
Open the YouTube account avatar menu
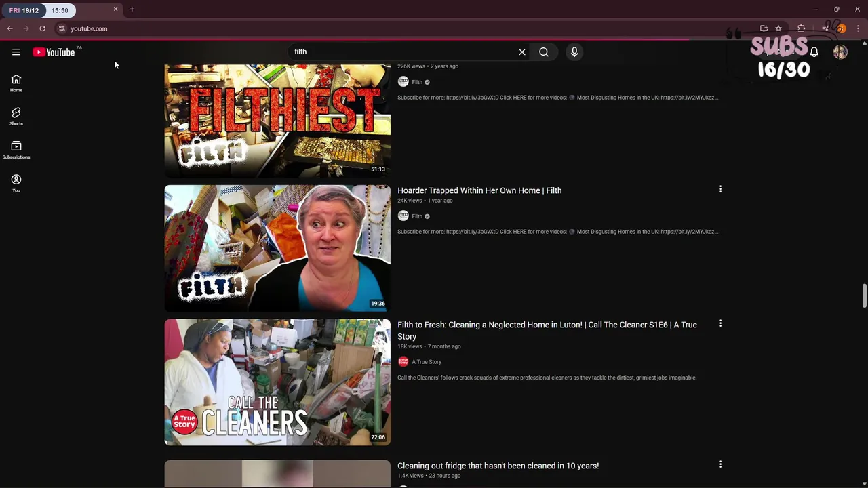click(x=840, y=52)
